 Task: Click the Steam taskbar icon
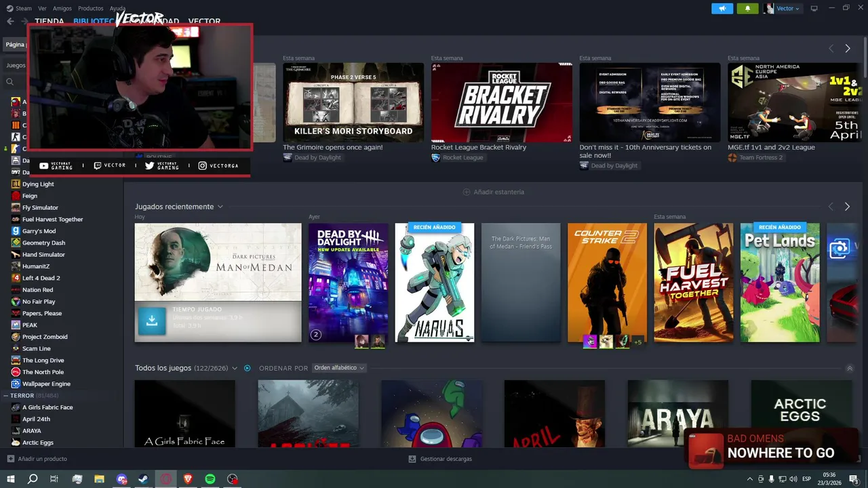coord(144,479)
